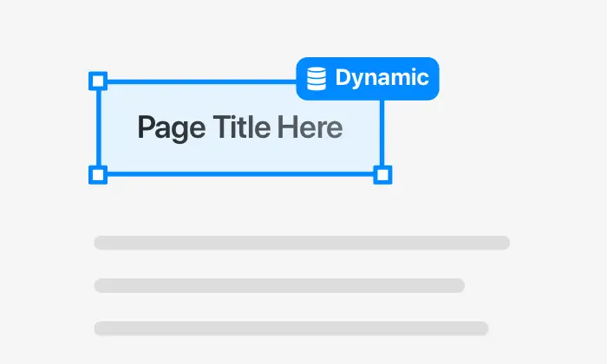Select the bottom-left square selection handle

pyautogui.click(x=98, y=175)
